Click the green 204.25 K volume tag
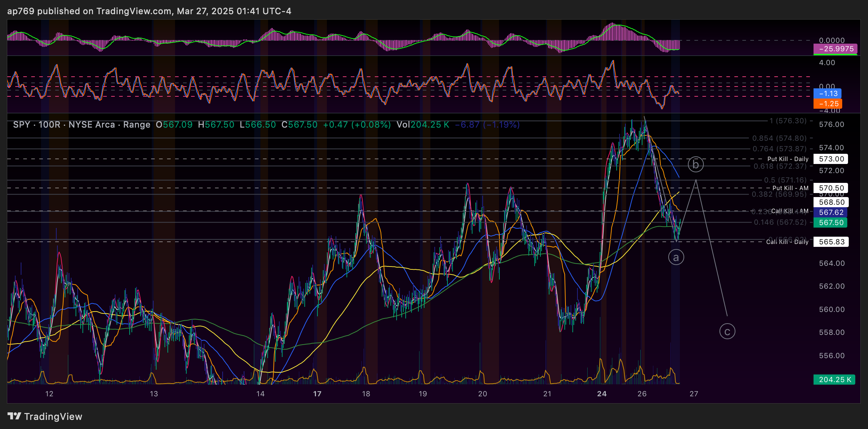 pyautogui.click(x=834, y=380)
